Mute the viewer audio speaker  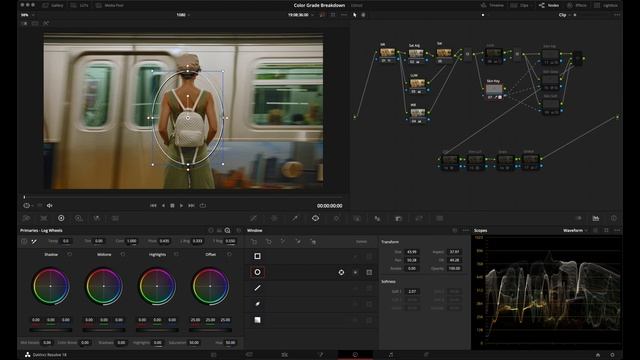50,206
